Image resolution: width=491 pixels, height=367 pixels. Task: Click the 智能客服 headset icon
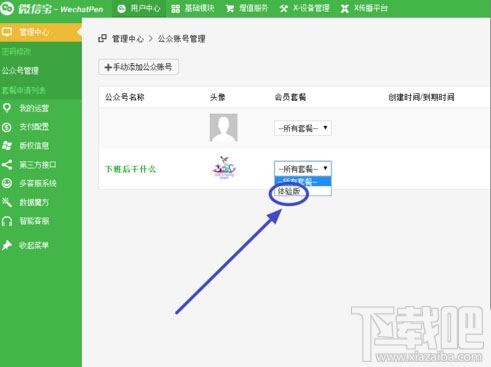tap(7, 221)
